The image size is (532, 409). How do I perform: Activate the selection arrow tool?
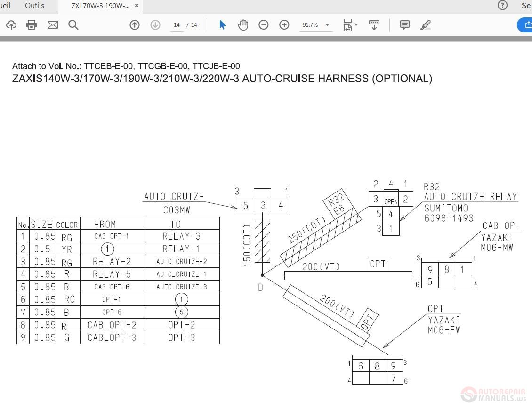click(222, 25)
